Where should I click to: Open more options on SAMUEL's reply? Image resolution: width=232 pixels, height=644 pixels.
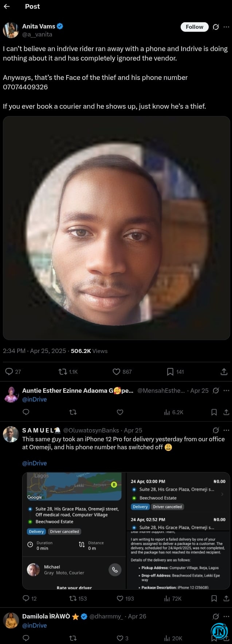tap(227, 430)
